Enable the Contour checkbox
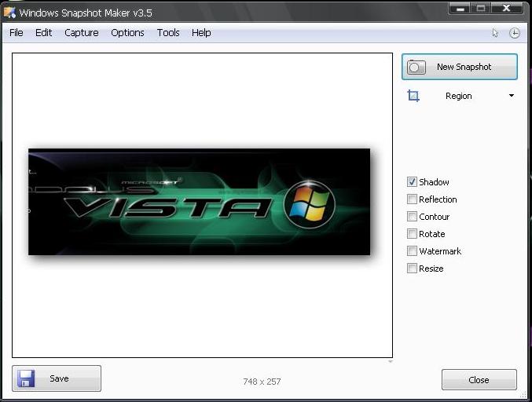Viewport: 532px width, 402px height. (x=412, y=217)
